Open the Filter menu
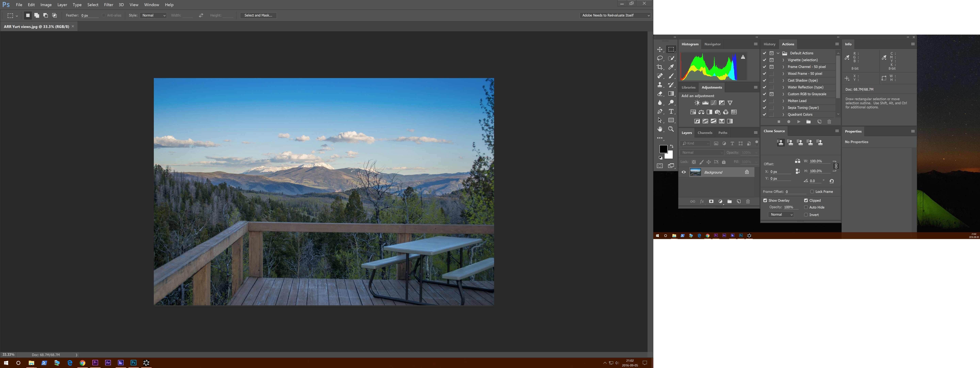Image resolution: width=980 pixels, height=368 pixels. (x=108, y=5)
